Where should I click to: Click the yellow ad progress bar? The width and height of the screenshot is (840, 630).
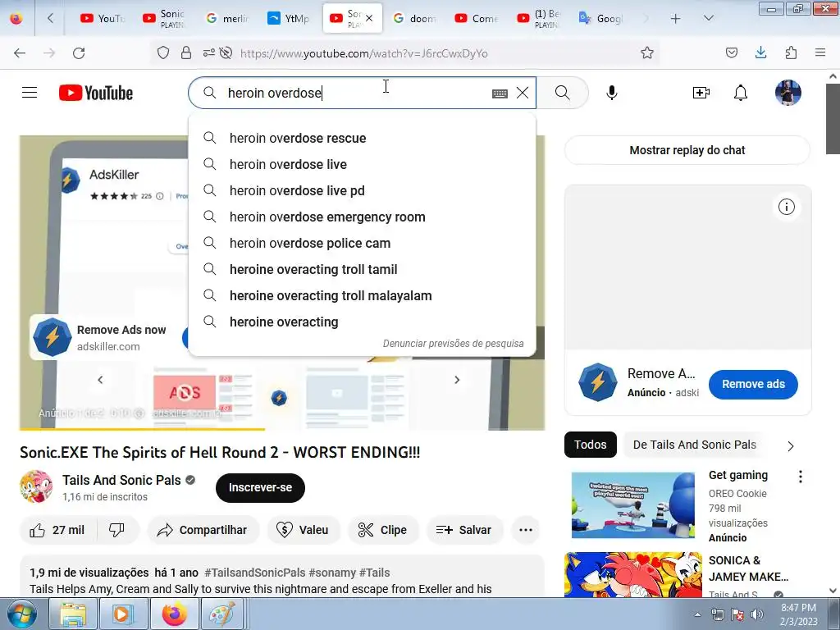[142, 428]
